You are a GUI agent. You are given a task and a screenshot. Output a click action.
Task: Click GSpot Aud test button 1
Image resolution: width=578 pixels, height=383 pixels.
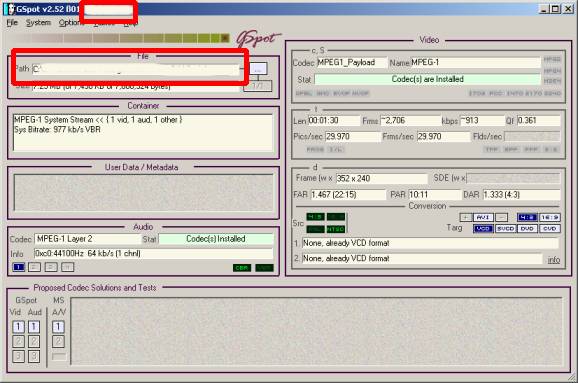click(34, 327)
